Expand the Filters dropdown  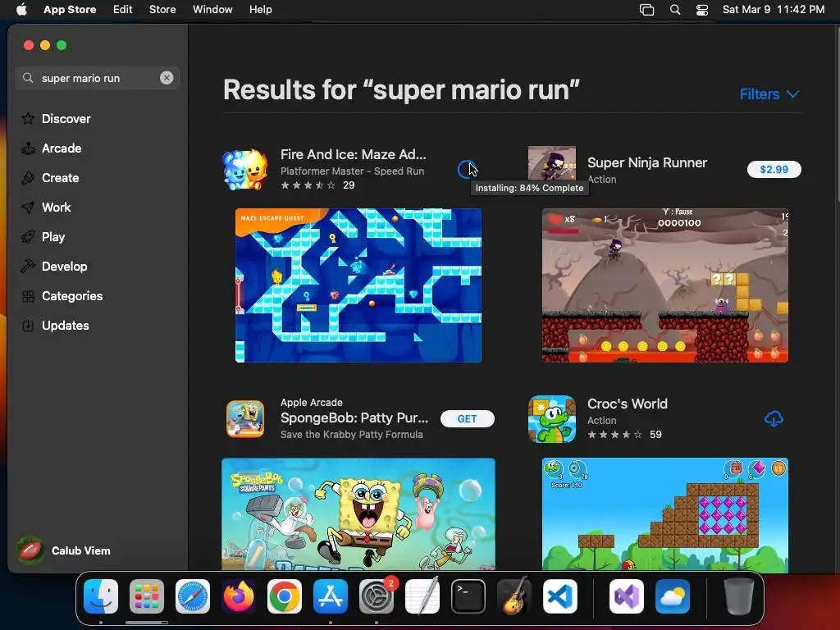(x=769, y=94)
